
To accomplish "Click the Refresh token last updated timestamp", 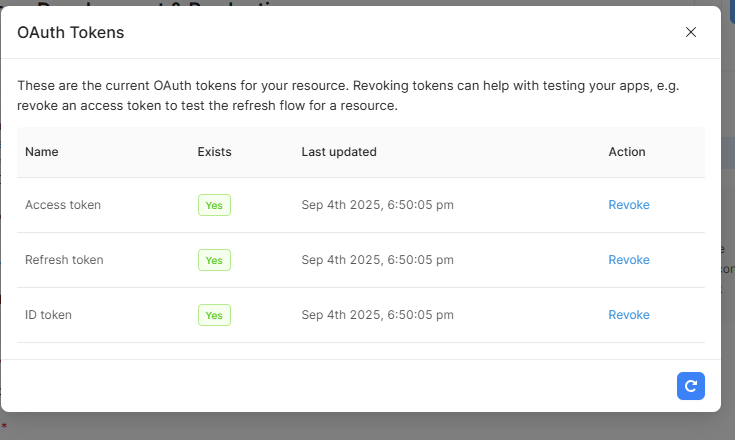I will (377, 260).
